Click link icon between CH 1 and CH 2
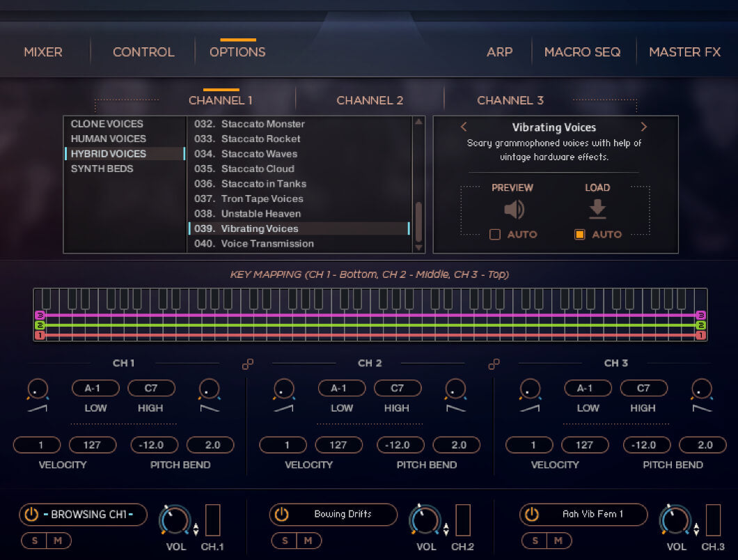The width and height of the screenshot is (738, 560). 248,364
